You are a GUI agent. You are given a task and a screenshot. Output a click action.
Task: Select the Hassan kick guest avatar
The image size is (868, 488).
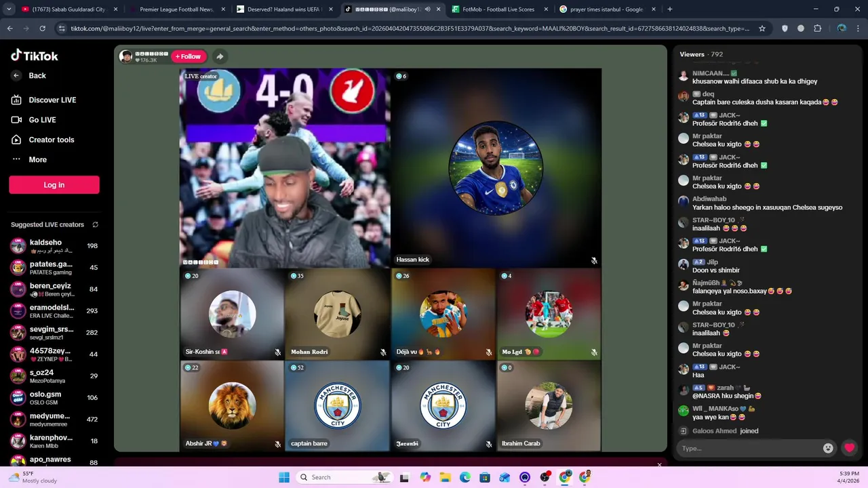tap(496, 168)
